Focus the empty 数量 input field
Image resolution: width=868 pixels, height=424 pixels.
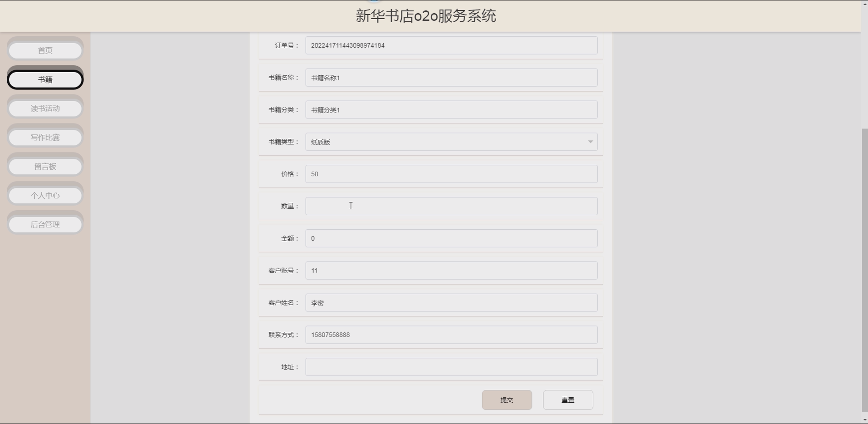(451, 206)
